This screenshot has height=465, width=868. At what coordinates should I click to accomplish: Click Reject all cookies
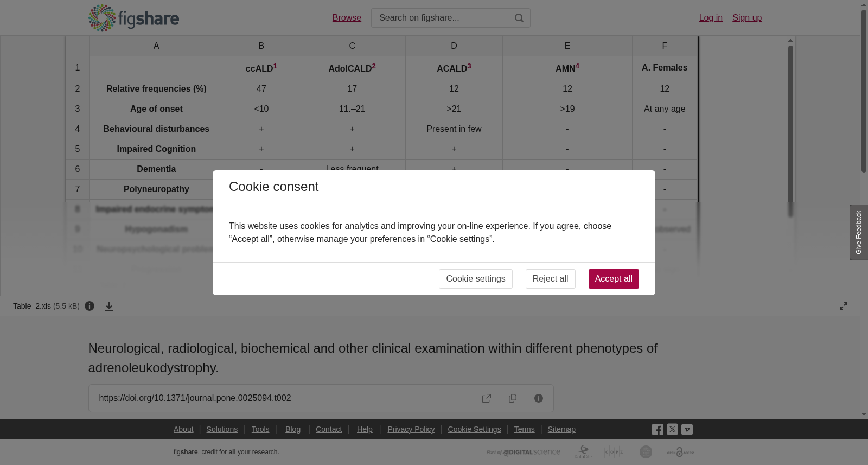[551, 279]
